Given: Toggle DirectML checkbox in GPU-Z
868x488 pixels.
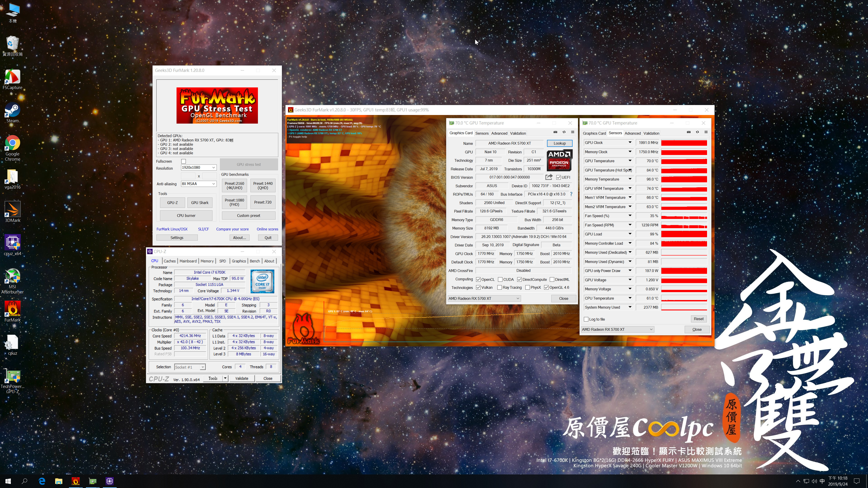Looking at the screenshot, I should 552,279.
